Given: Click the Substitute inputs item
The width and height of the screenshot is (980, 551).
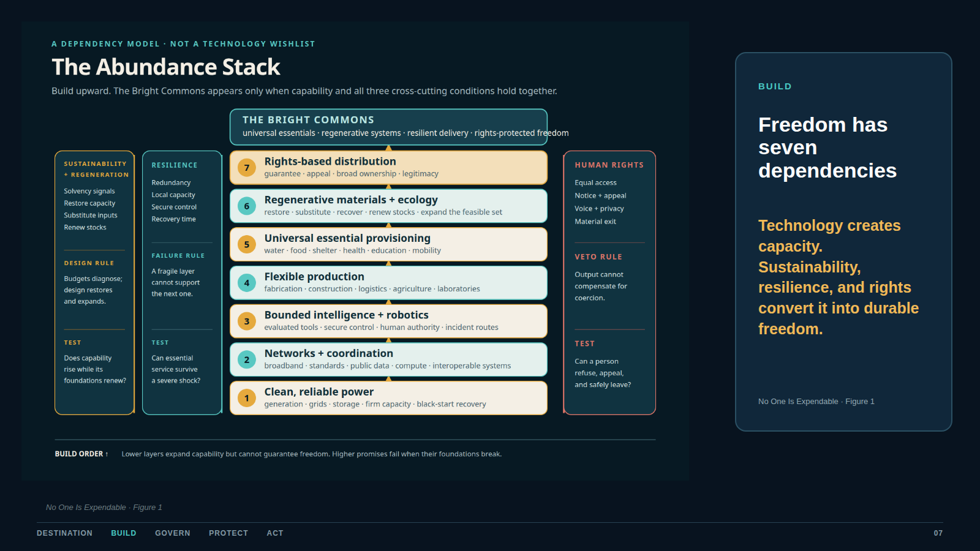Looking at the screenshot, I should click(91, 216).
